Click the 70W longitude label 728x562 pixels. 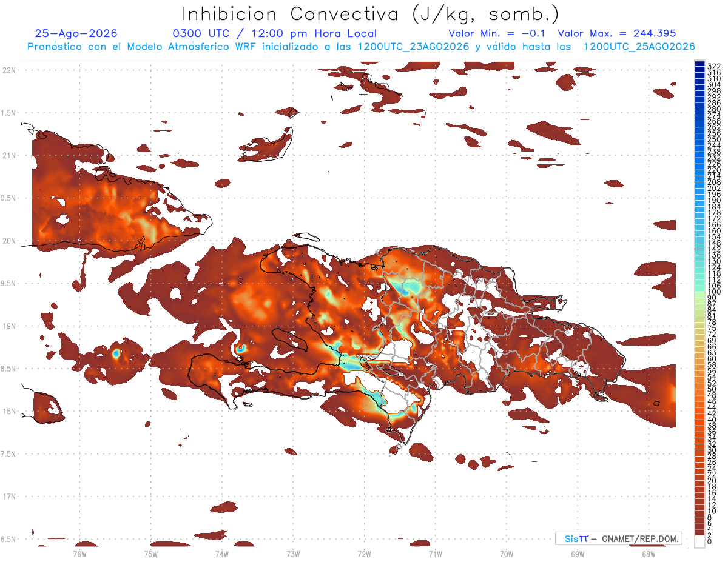coord(507,554)
